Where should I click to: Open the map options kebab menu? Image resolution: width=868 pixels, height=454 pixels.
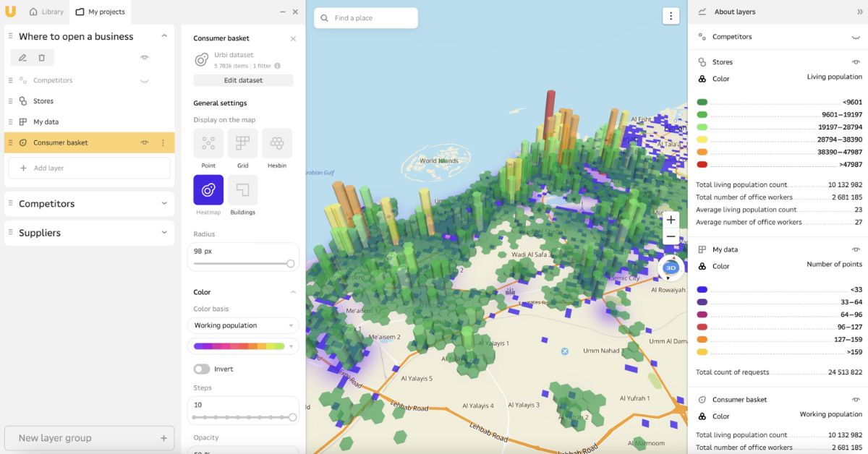click(x=671, y=16)
